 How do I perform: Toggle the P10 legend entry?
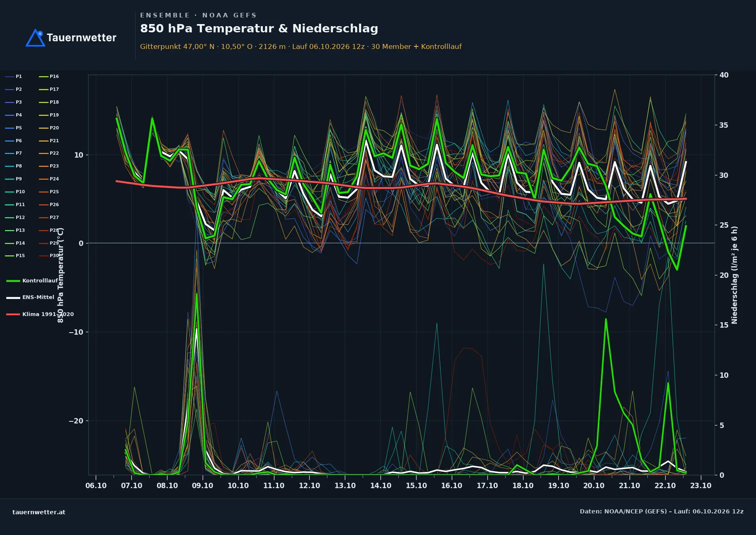(15, 192)
